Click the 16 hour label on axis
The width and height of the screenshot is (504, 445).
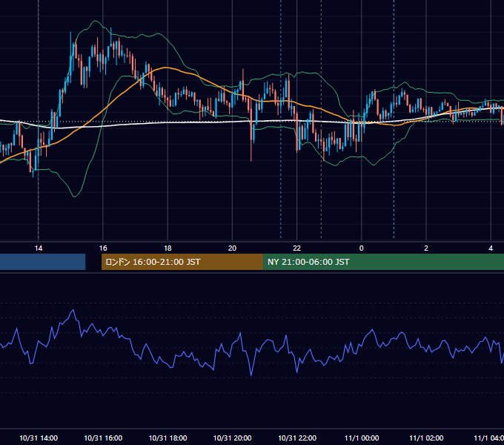pyautogui.click(x=103, y=248)
